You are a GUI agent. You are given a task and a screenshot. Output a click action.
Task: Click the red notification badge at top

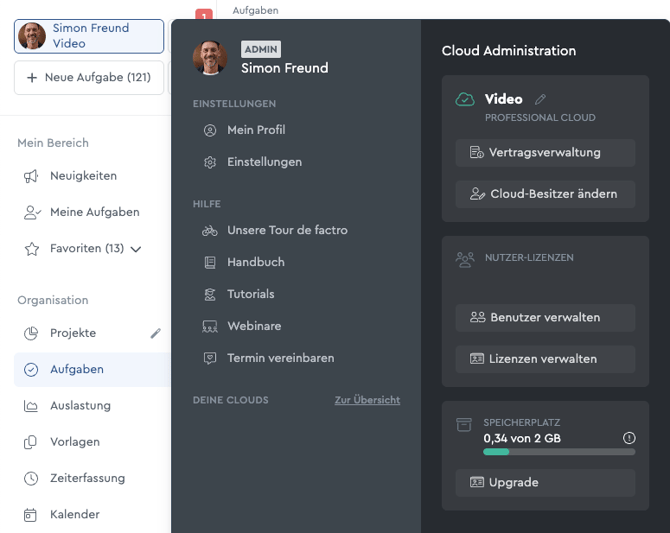(x=204, y=14)
